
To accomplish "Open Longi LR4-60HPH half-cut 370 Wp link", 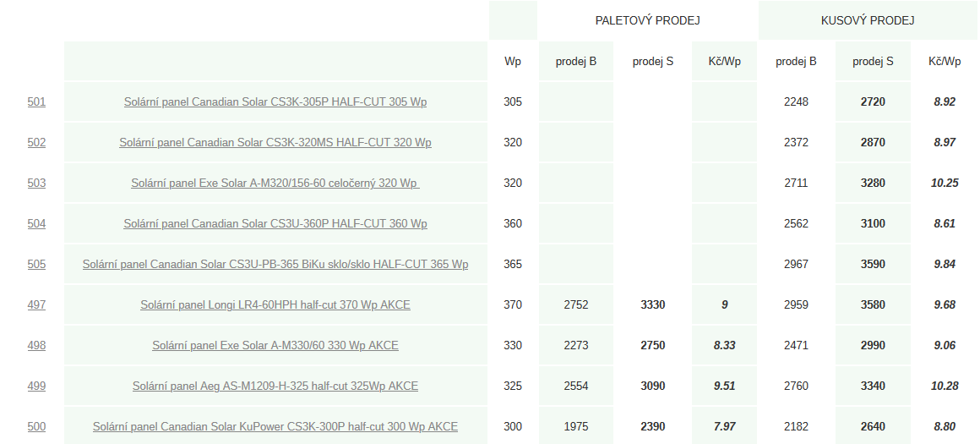I will [x=275, y=304].
